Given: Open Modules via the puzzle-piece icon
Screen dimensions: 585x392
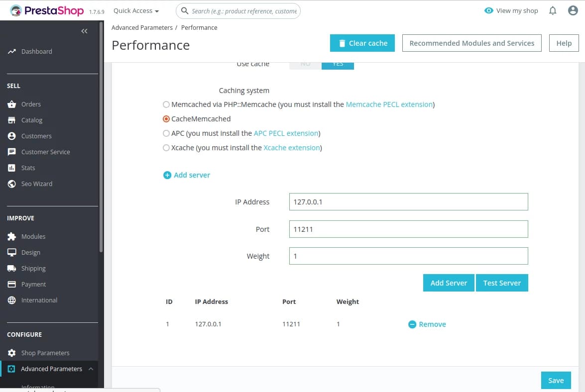Looking at the screenshot, I should (12, 236).
